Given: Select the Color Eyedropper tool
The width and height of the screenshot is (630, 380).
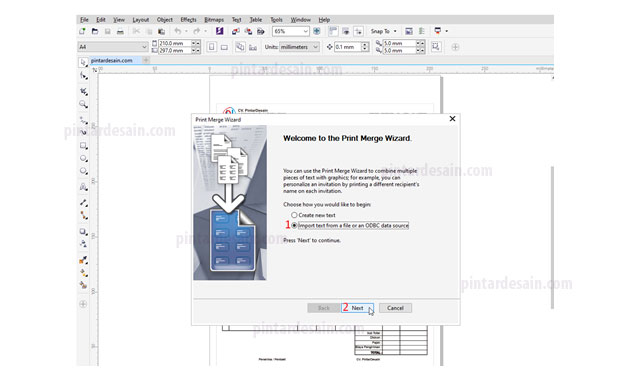Looking at the screenshot, I should (x=83, y=260).
